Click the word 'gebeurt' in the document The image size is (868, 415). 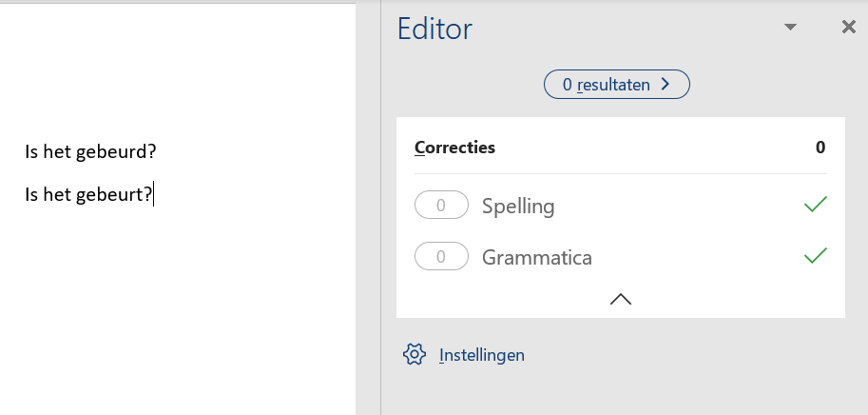pyautogui.click(x=115, y=195)
